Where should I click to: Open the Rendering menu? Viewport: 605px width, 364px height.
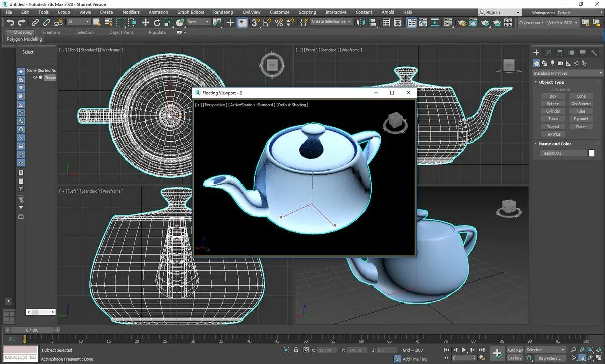click(223, 12)
